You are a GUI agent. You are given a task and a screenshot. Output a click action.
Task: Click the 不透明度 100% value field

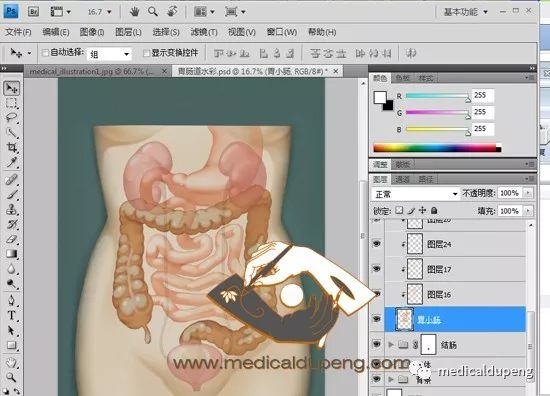tap(510, 193)
